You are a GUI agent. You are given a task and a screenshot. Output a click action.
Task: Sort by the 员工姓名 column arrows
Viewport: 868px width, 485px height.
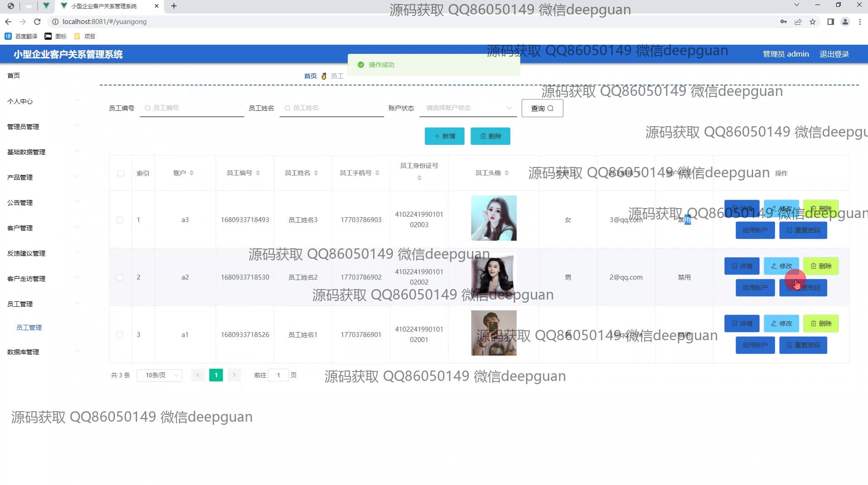(316, 173)
